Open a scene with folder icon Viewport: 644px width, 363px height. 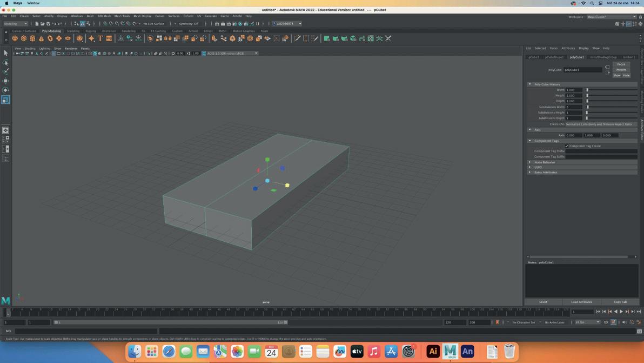pos(42,24)
